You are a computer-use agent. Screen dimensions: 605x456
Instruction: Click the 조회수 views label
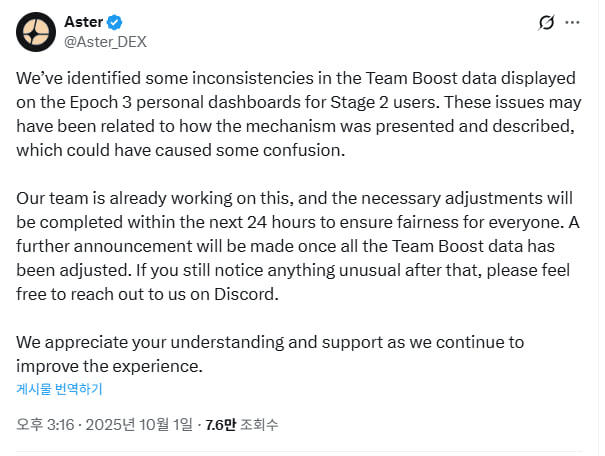point(261,424)
